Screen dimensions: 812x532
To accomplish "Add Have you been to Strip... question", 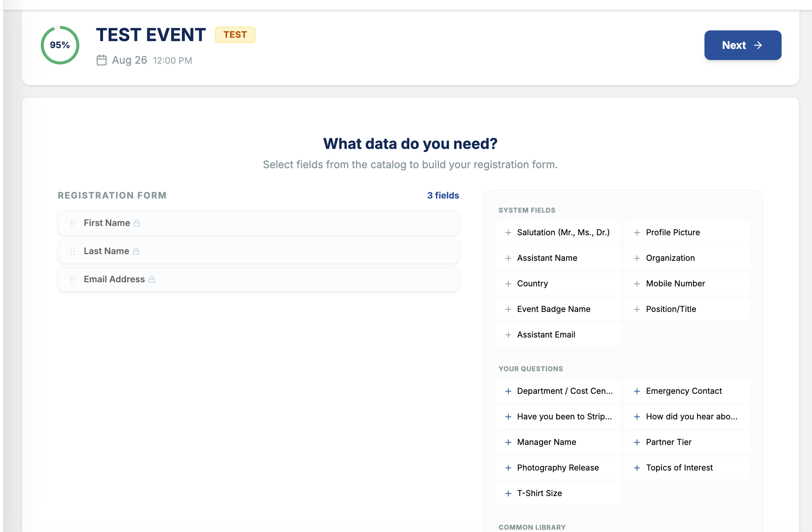I will [558, 417].
